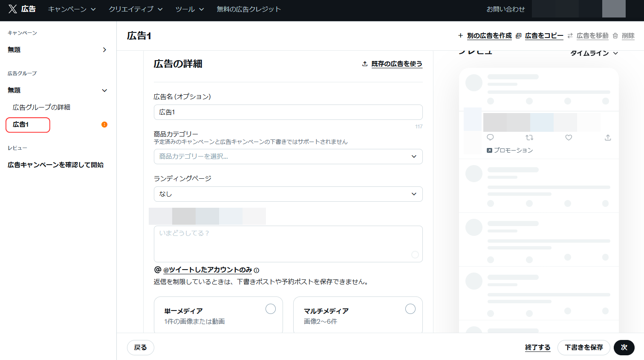Click the copy icon beside 広告をコピー

point(518,36)
